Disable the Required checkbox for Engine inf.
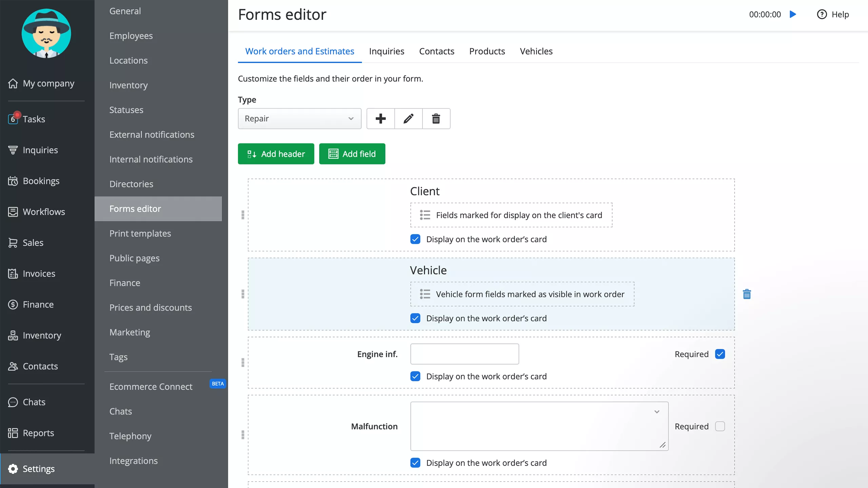Screen dimensions: 868x488 720,354
